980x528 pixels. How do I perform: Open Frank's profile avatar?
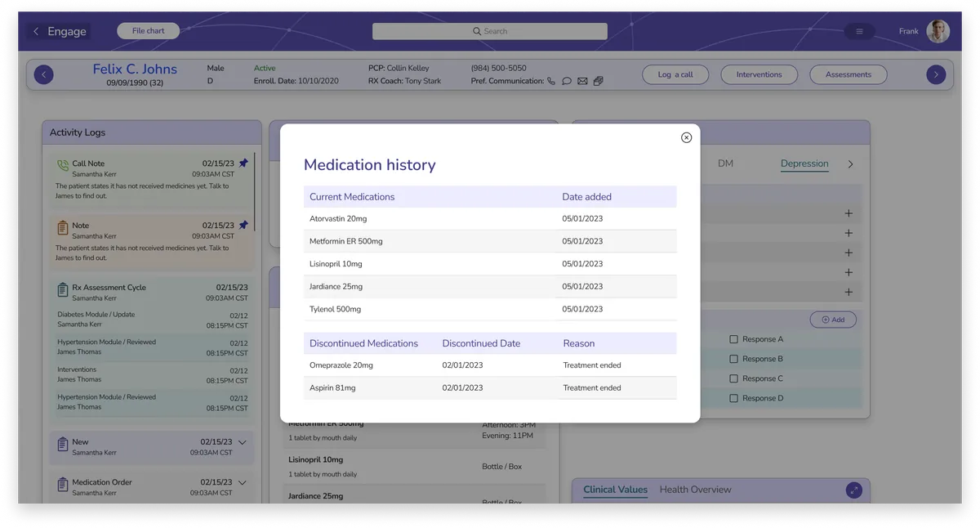(938, 31)
